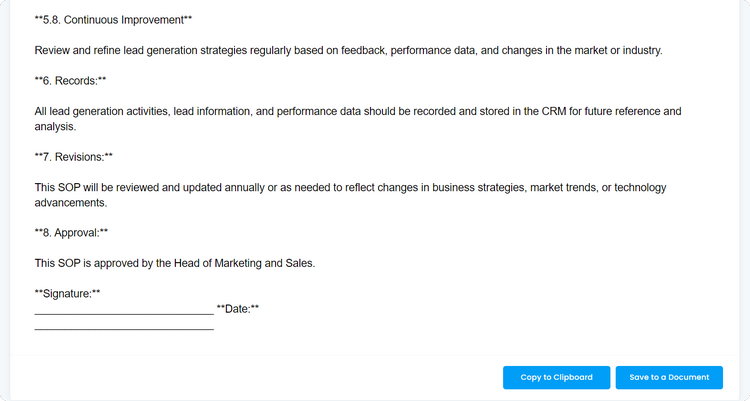Click the SOP is approved sentence
The width and height of the screenshot is (750, 401).
pyautogui.click(x=175, y=263)
